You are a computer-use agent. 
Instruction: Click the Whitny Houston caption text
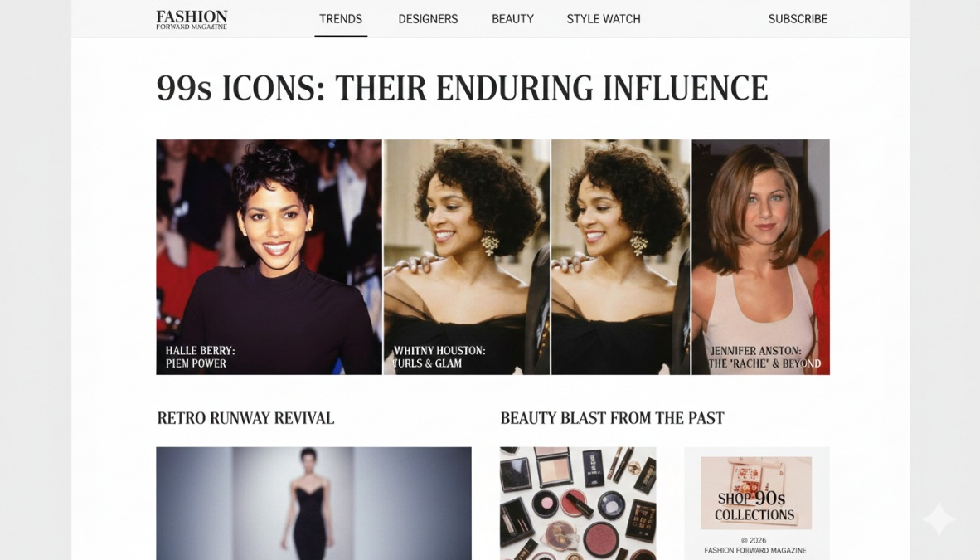tap(439, 357)
